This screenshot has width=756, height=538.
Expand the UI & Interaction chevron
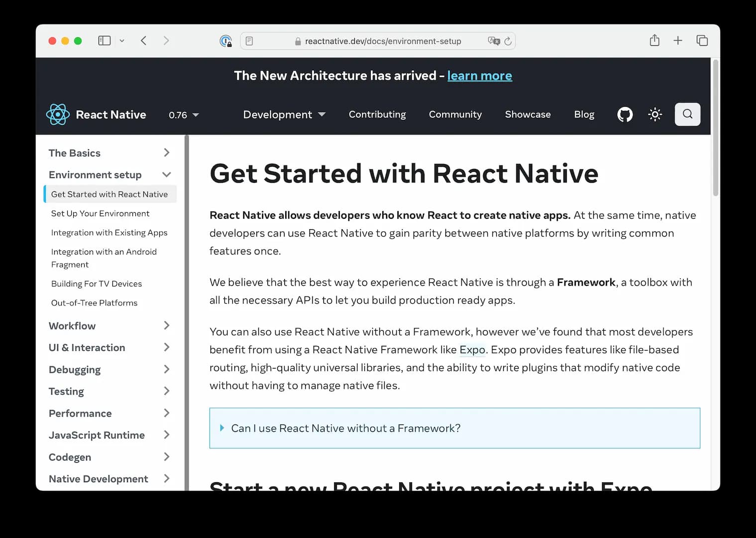tap(167, 348)
